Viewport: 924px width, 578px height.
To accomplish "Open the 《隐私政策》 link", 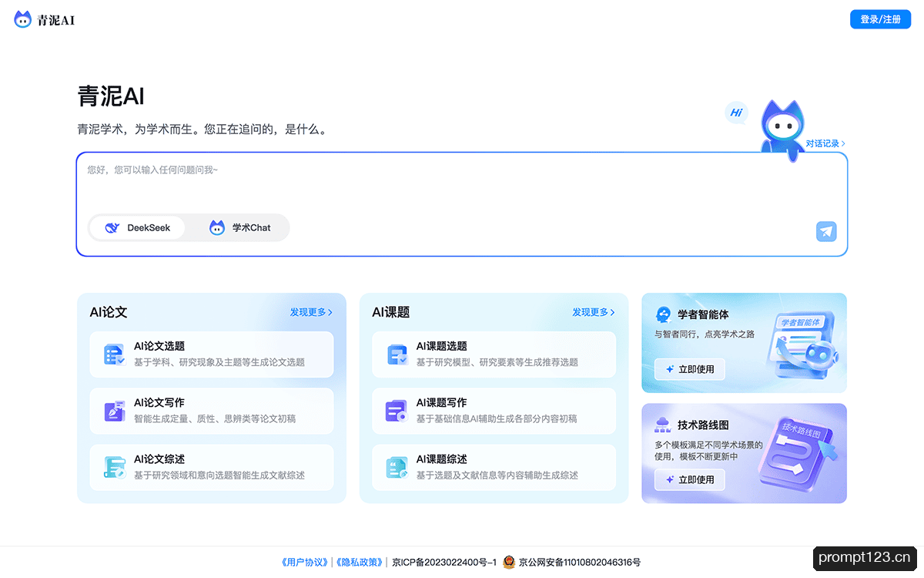I will pyautogui.click(x=359, y=563).
